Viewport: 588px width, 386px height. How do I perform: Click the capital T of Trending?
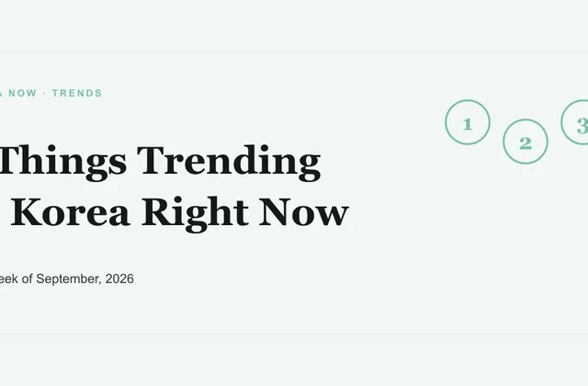click(152, 160)
